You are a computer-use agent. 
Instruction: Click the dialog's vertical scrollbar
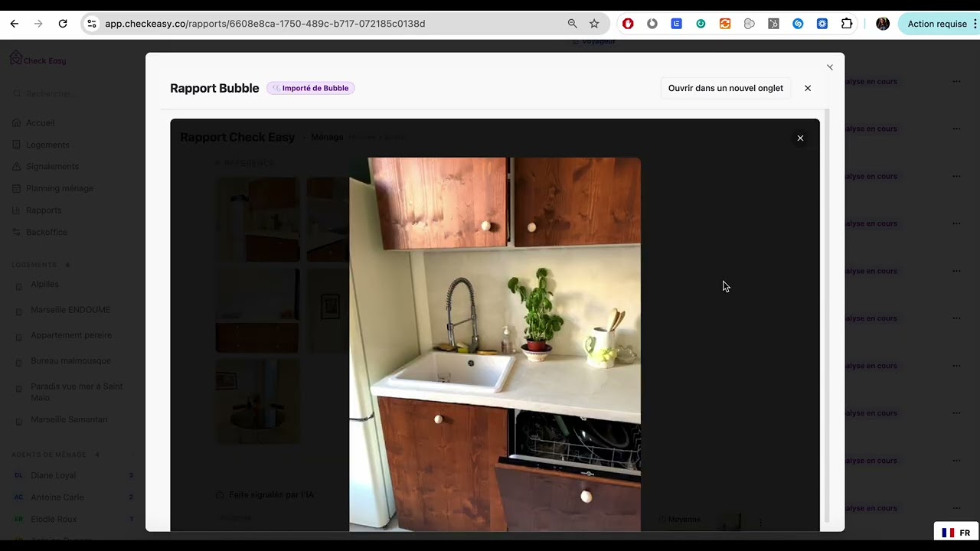click(826, 314)
